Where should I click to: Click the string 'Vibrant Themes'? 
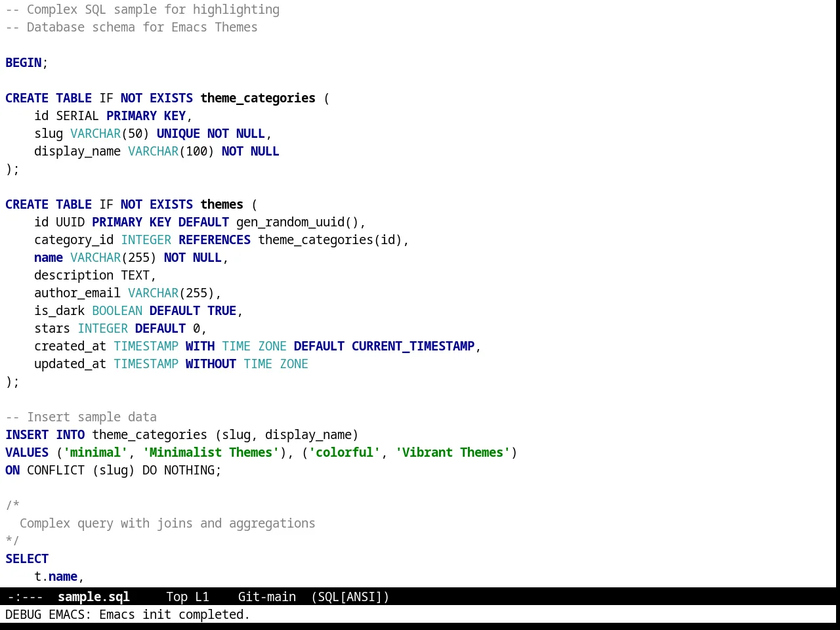(453, 452)
